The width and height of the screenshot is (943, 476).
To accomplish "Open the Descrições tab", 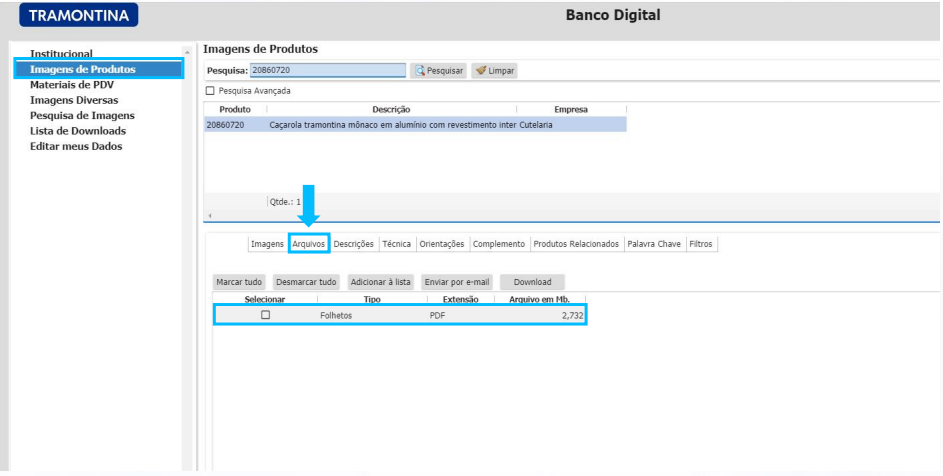I will 354,244.
